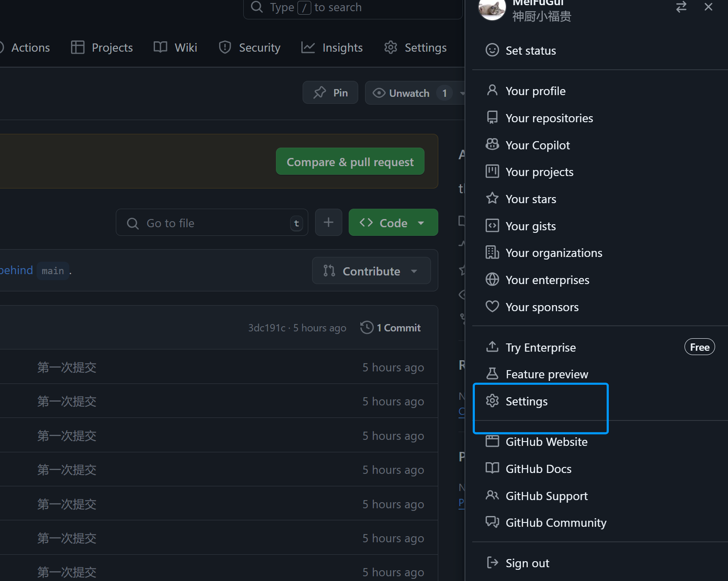Open the Insights tab
Image resolution: width=728 pixels, height=581 pixels.
[x=332, y=47]
